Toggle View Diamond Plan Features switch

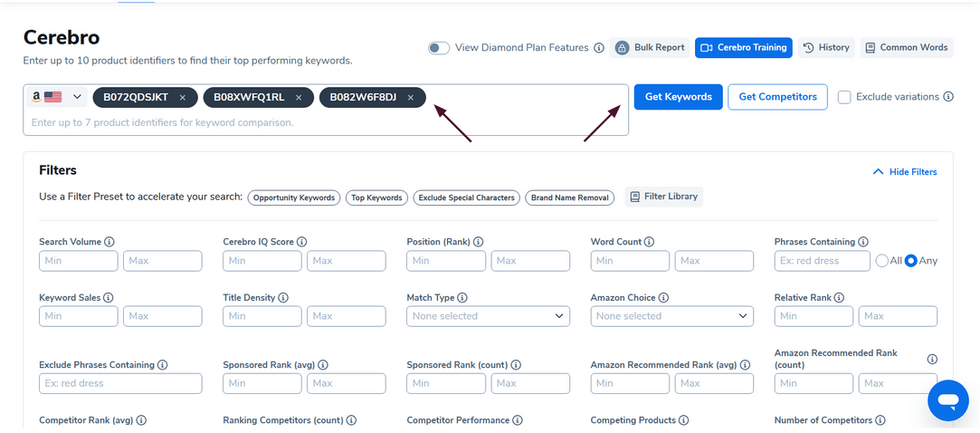tap(439, 48)
